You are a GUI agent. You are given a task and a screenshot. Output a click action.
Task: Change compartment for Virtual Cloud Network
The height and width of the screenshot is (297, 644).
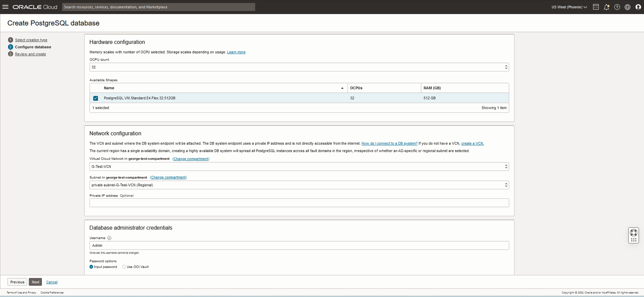pyautogui.click(x=191, y=159)
